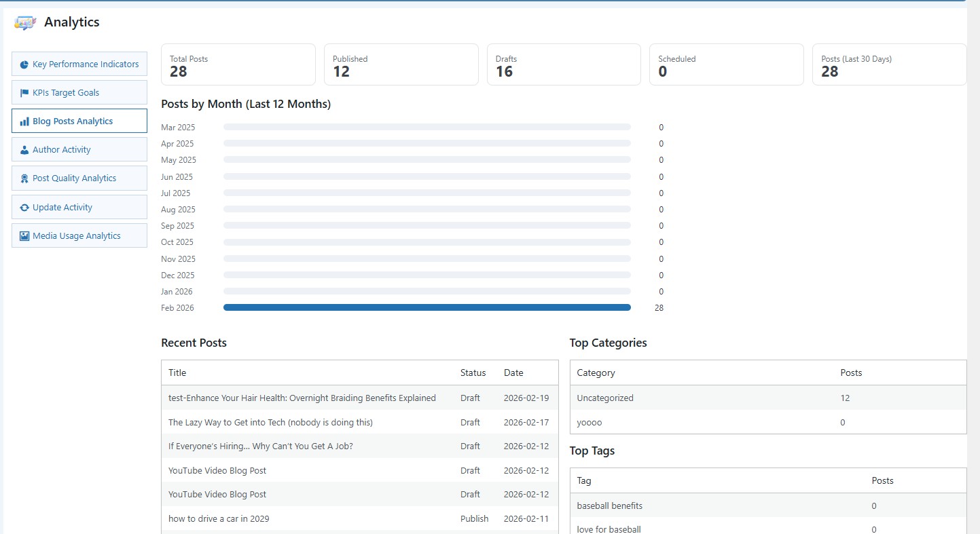Click the 'baseball benefits' tag row

click(x=609, y=506)
